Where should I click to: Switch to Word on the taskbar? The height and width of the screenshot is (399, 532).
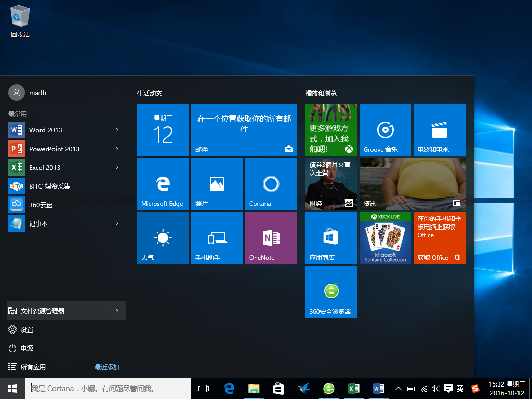click(x=378, y=389)
